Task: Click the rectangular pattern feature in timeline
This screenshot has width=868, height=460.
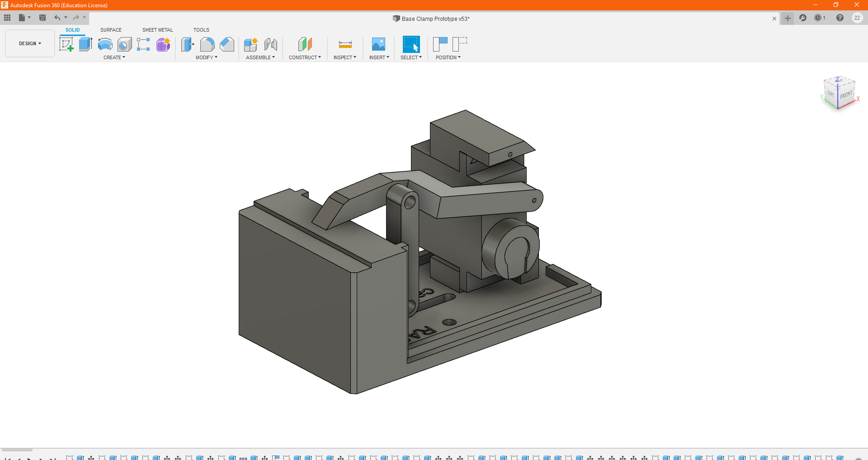Action: click(x=243, y=458)
